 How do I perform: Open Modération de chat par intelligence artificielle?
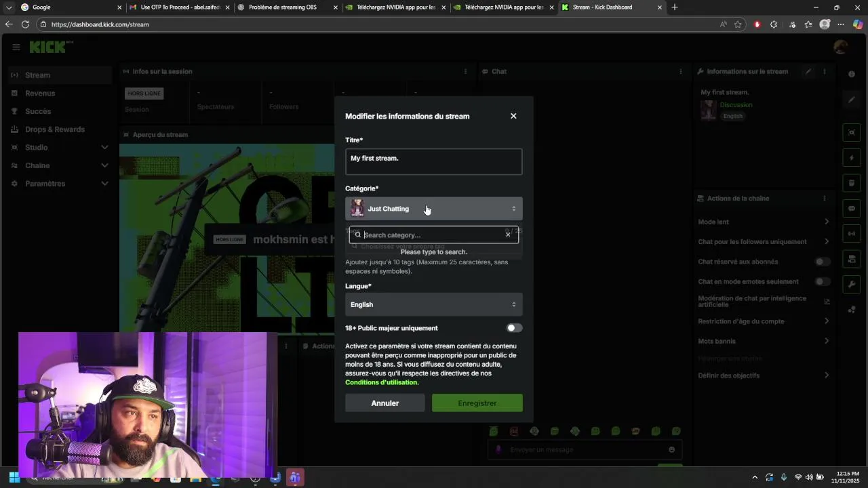[x=764, y=302]
